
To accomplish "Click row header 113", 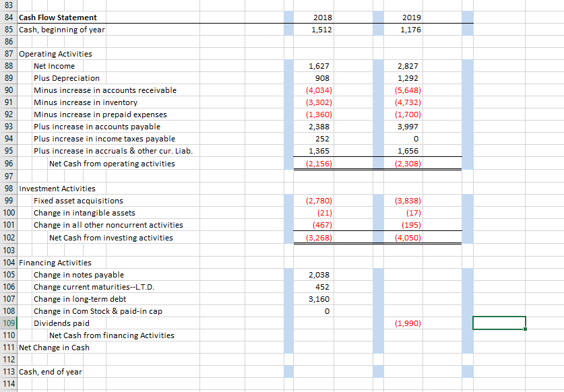I will pyautogui.click(x=9, y=372).
